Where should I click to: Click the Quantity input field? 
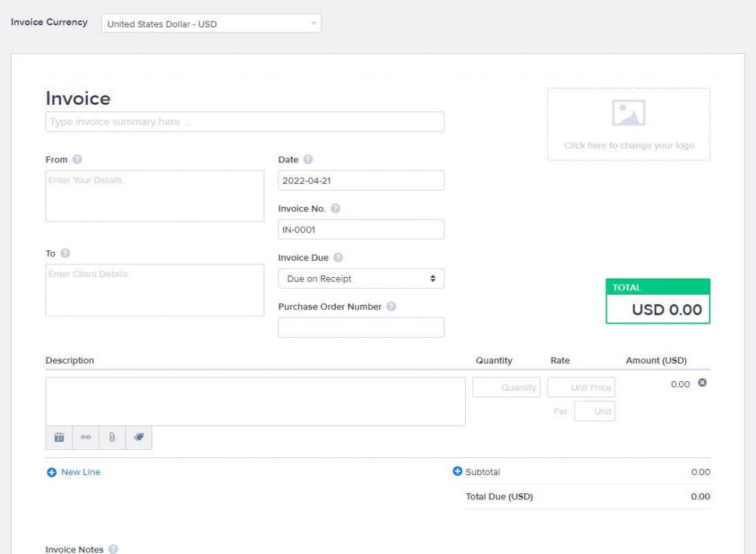coord(506,388)
